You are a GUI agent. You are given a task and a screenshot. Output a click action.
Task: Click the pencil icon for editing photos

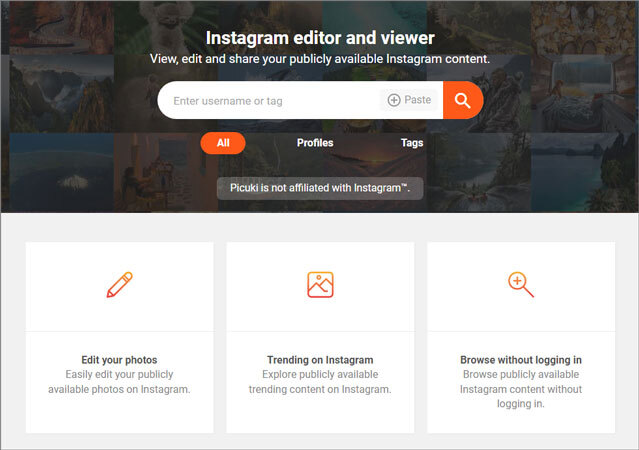(120, 285)
